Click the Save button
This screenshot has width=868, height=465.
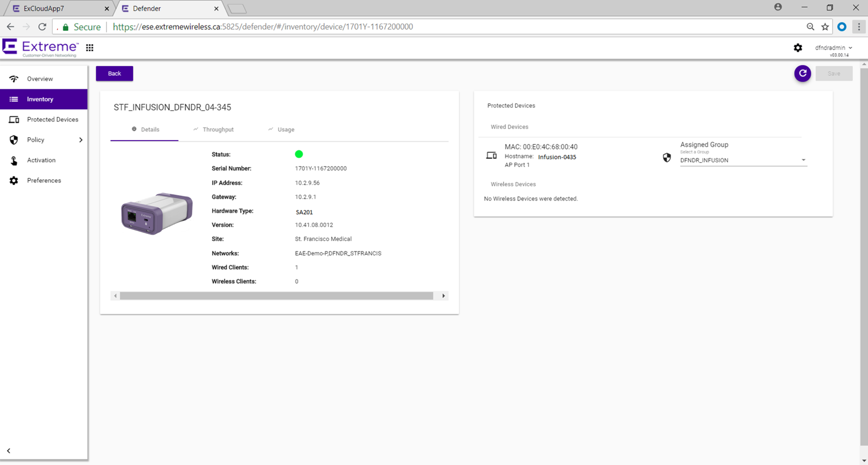[834, 73]
